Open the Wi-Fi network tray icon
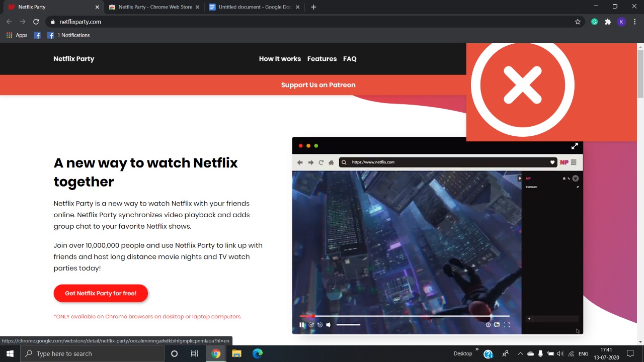Viewport: 644px width, 362px height. pos(571,353)
